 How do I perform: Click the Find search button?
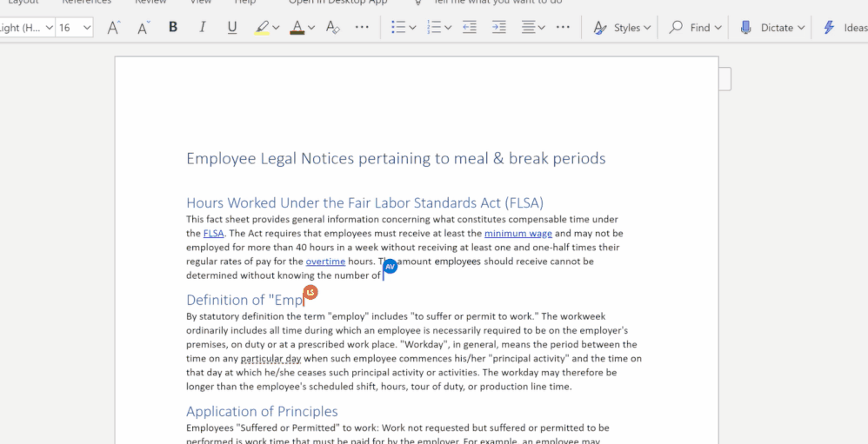[x=689, y=28]
